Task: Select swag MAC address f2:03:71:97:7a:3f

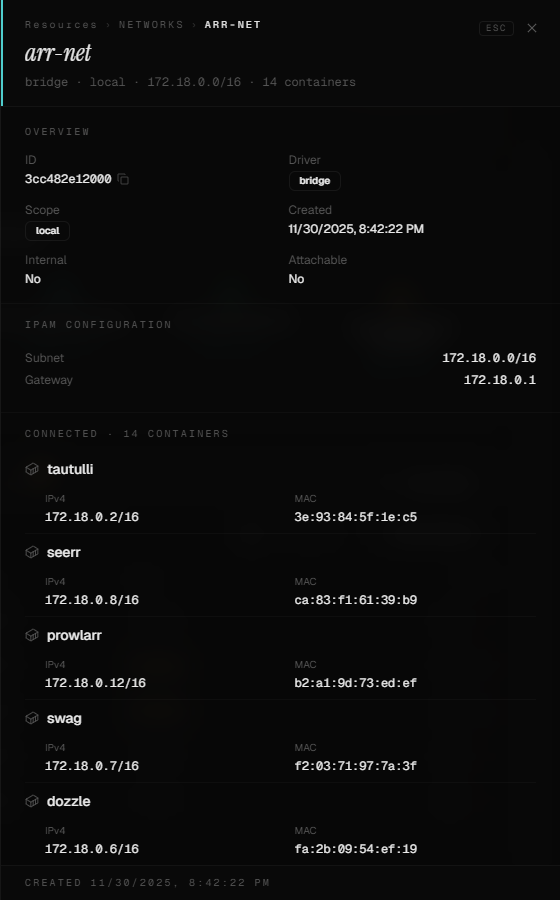Action: 356,766
